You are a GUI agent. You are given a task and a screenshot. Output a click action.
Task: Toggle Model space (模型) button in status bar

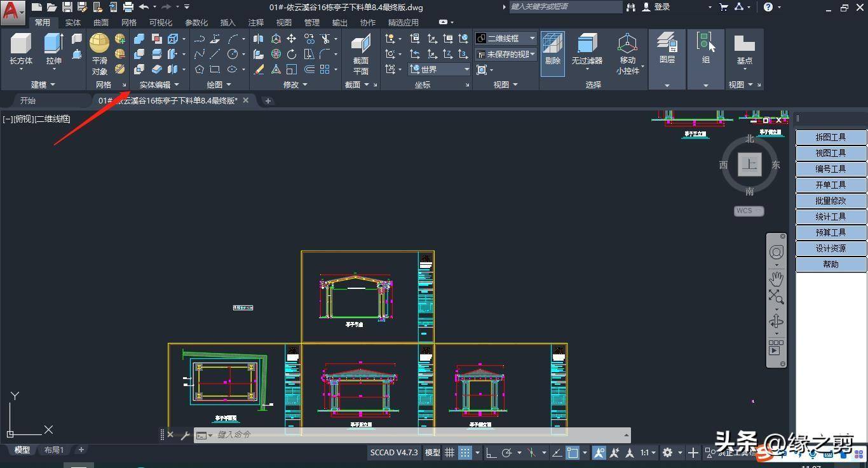(433, 453)
